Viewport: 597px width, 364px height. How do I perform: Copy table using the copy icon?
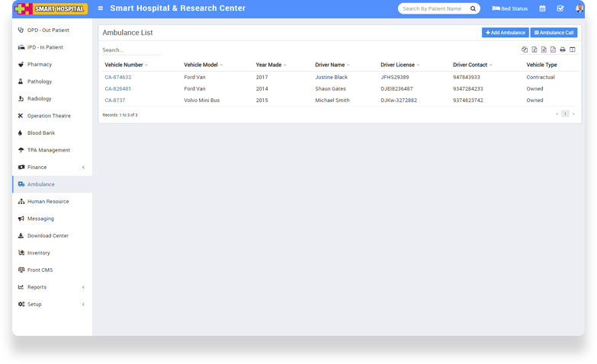pos(525,49)
